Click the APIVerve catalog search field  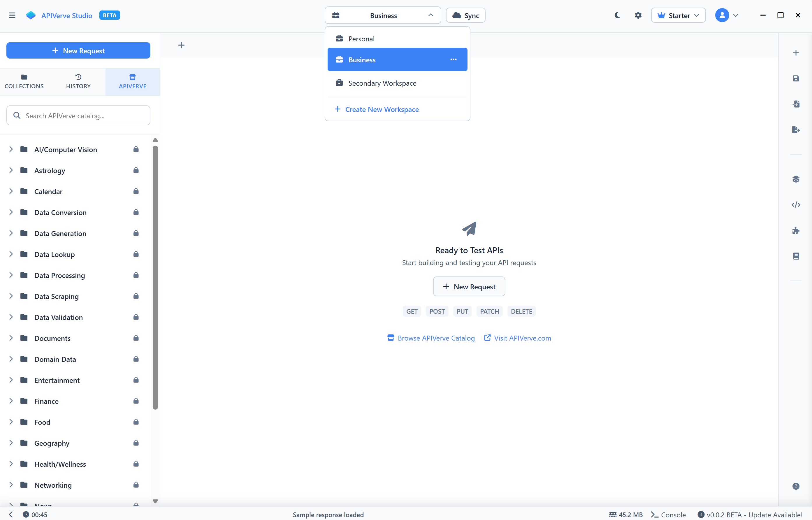pyautogui.click(x=78, y=115)
